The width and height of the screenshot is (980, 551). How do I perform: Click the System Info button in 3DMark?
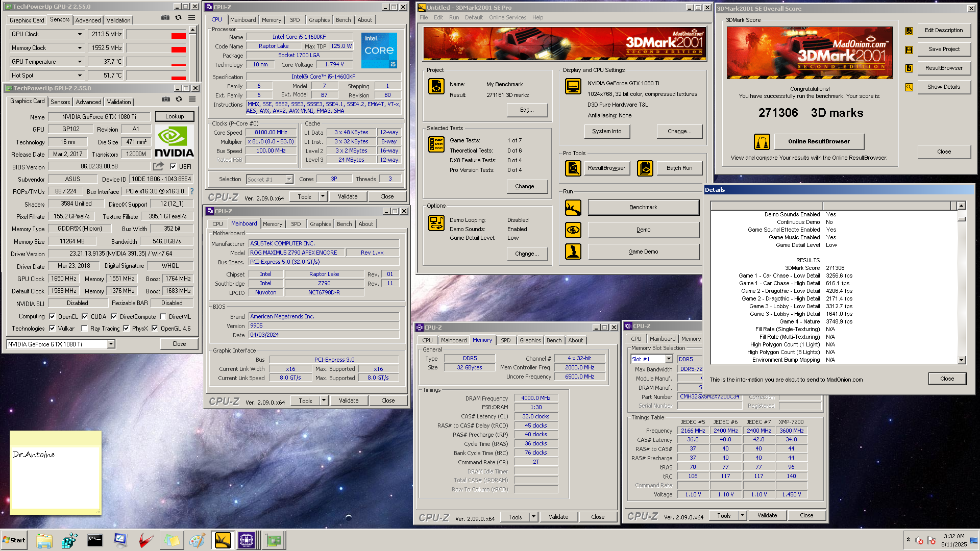pyautogui.click(x=607, y=131)
